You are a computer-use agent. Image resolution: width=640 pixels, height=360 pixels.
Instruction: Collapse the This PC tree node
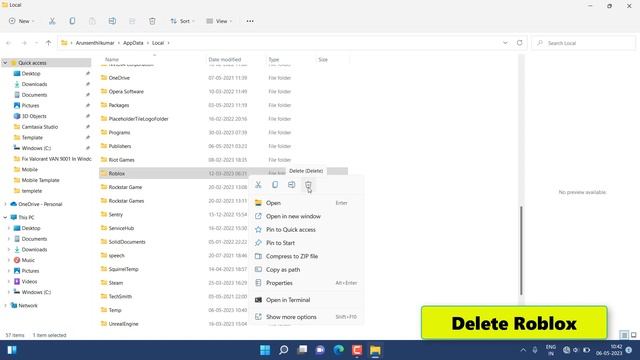coord(5,218)
